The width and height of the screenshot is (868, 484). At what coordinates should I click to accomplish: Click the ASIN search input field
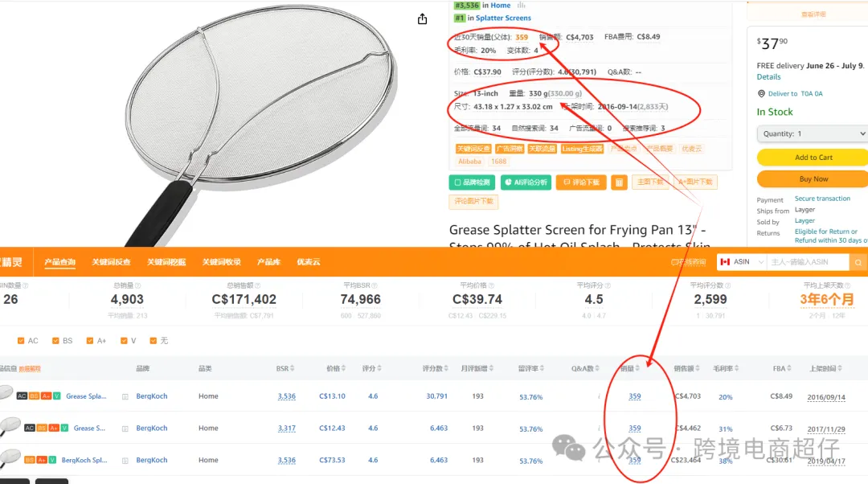pyautogui.click(x=809, y=262)
